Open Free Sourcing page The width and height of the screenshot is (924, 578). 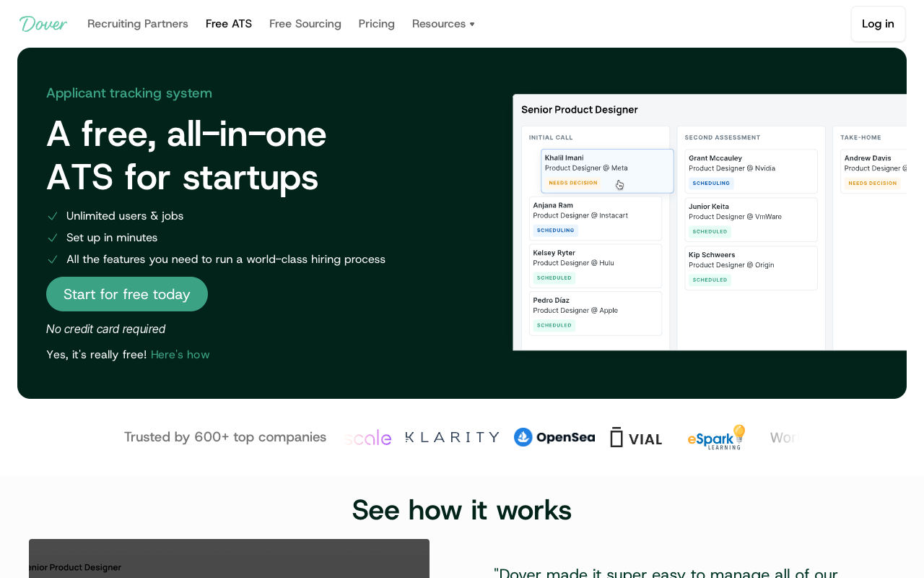pos(305,24)
